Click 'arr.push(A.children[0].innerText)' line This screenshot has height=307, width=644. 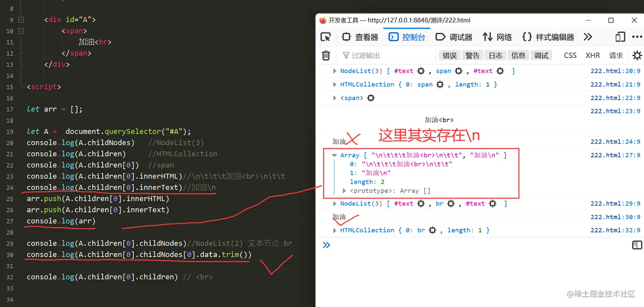point(98,210)
